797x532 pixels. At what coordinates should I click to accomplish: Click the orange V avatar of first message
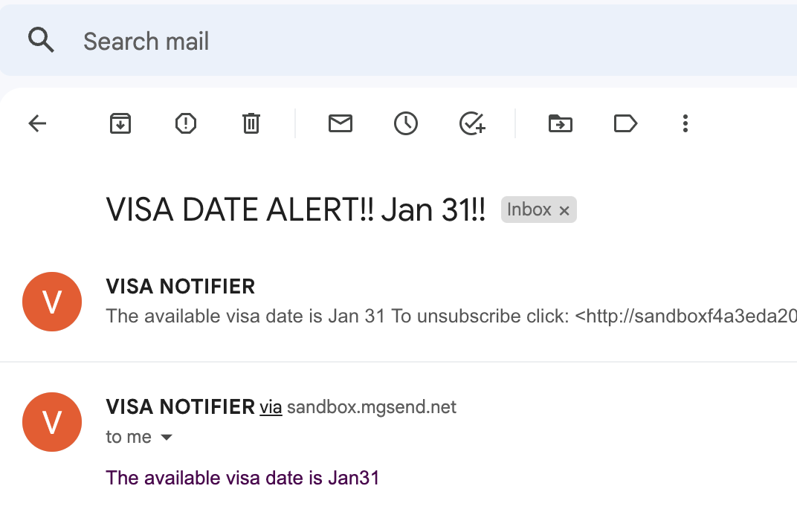click(52, 302)
